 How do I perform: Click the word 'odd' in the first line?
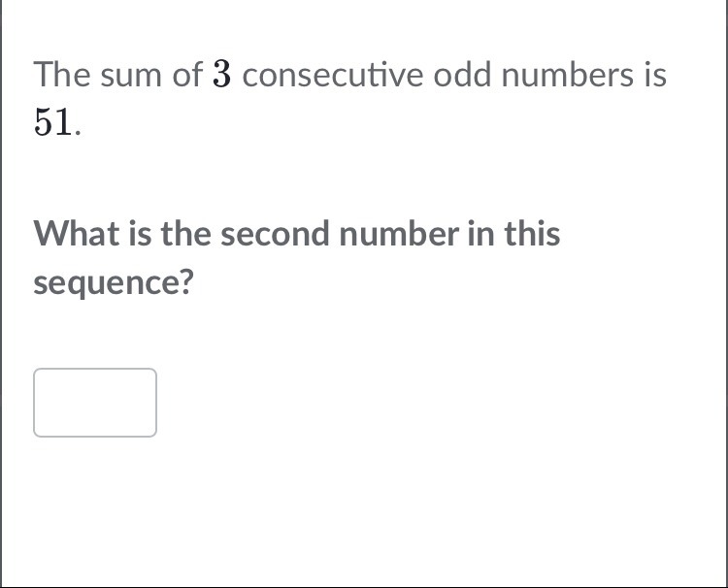(x=462, y=75)
